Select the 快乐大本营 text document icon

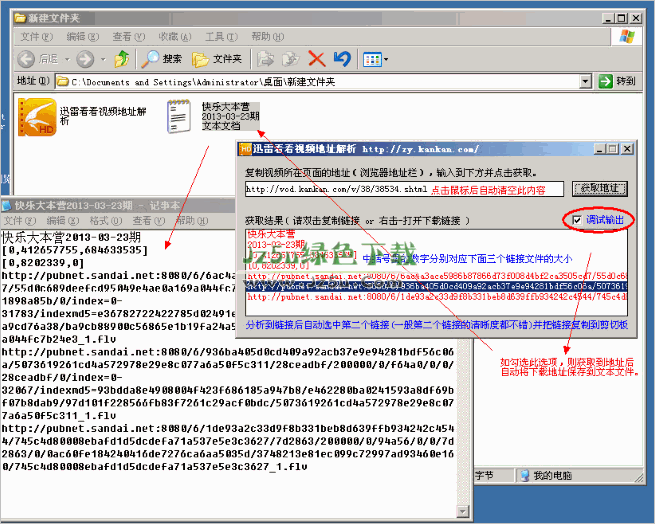click(x=179, y=116)
